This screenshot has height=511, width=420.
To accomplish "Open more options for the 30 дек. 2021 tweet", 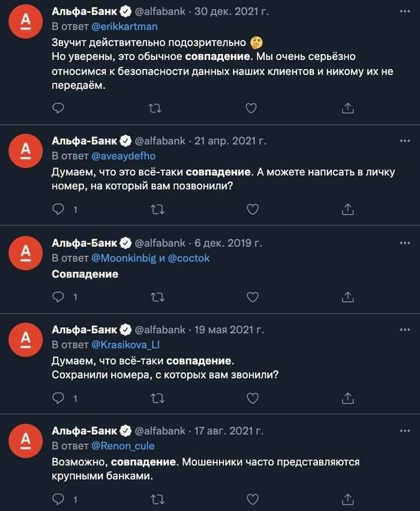I will coord(404,11).
